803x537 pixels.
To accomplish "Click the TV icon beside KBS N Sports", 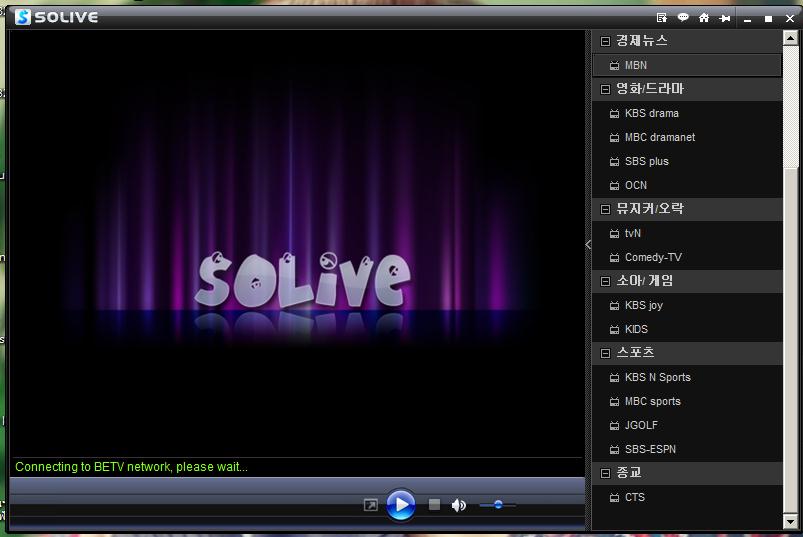I will (x=615, y=378).
